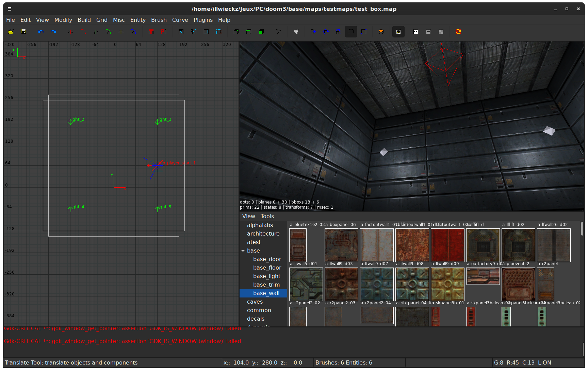
Task: Open the Curve menu
Action: click(x=180, y=20)
